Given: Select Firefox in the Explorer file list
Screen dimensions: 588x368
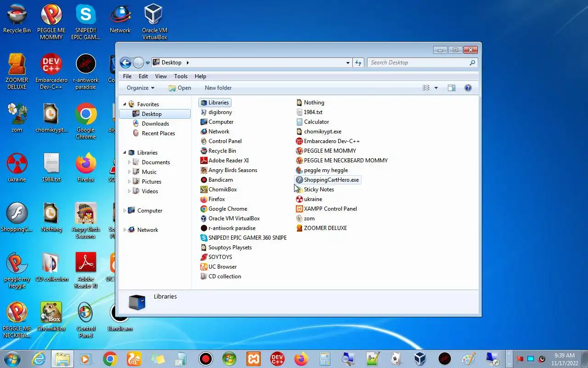Looking at the screenshot, I should [213, 199].
